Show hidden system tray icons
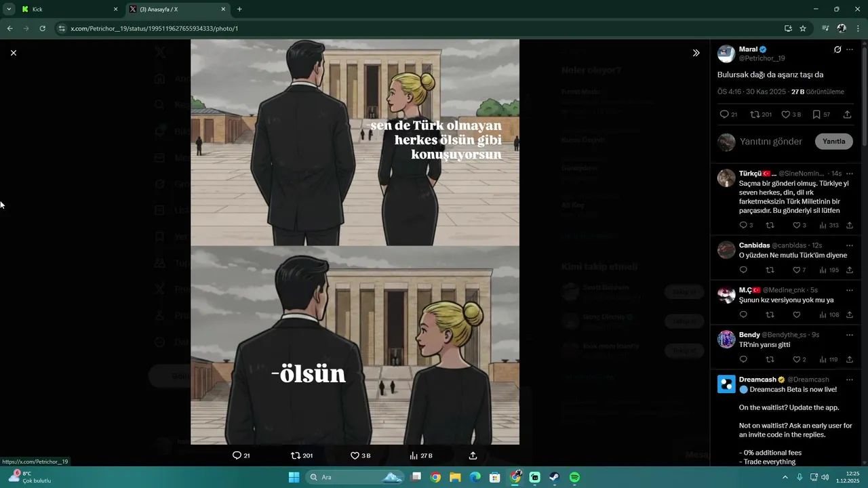 (x=785, y=477)
